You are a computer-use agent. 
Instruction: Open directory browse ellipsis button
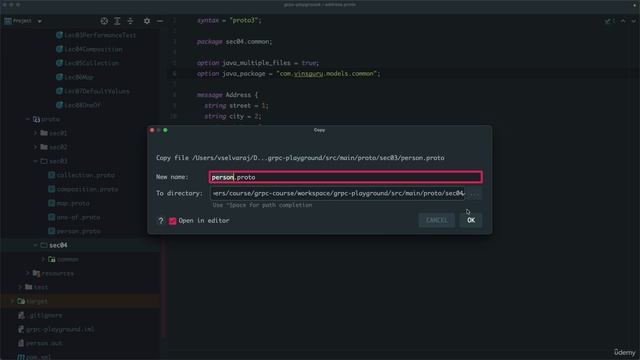(474, 193)
